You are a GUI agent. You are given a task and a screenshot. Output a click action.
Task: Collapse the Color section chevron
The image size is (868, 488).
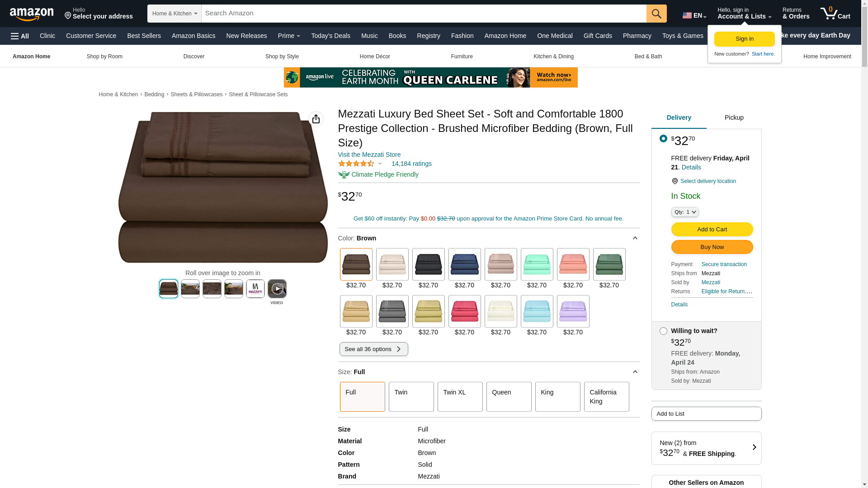tap(635, 238)
